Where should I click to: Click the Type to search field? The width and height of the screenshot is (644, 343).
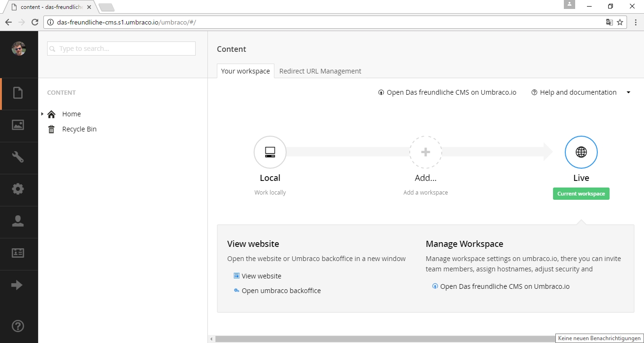point(121,49)
